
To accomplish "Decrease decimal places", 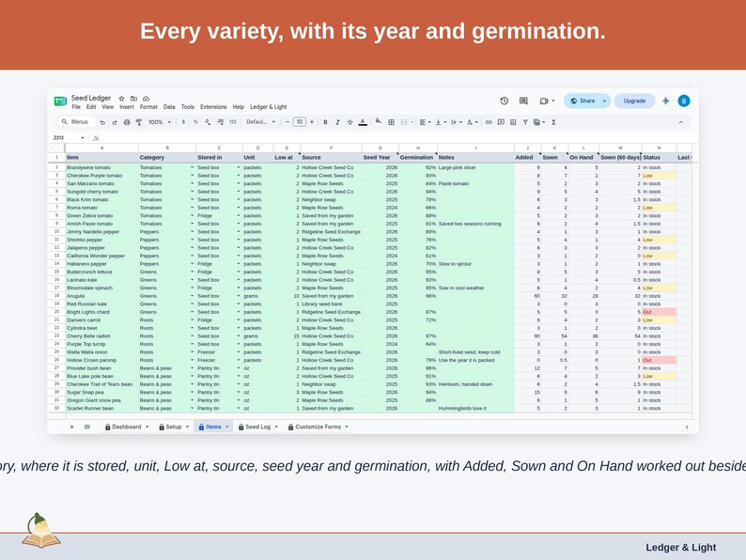I will pos(208,122).
